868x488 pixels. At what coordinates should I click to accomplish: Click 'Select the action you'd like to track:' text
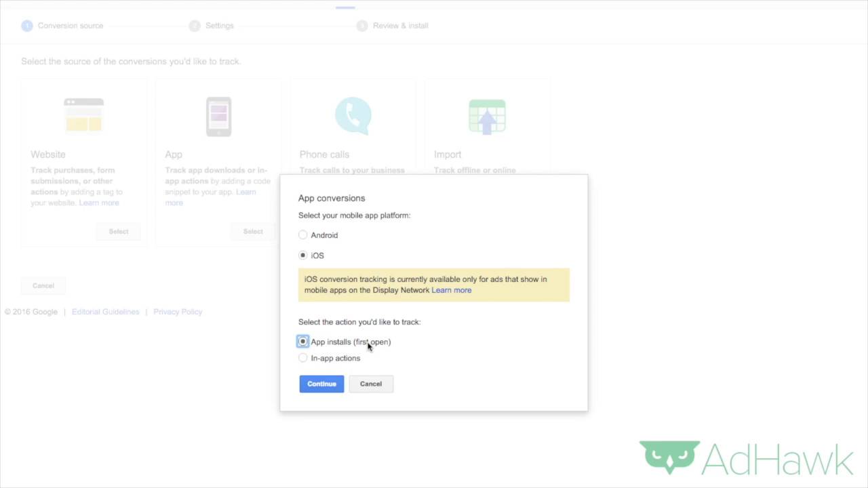click(359, 322)
